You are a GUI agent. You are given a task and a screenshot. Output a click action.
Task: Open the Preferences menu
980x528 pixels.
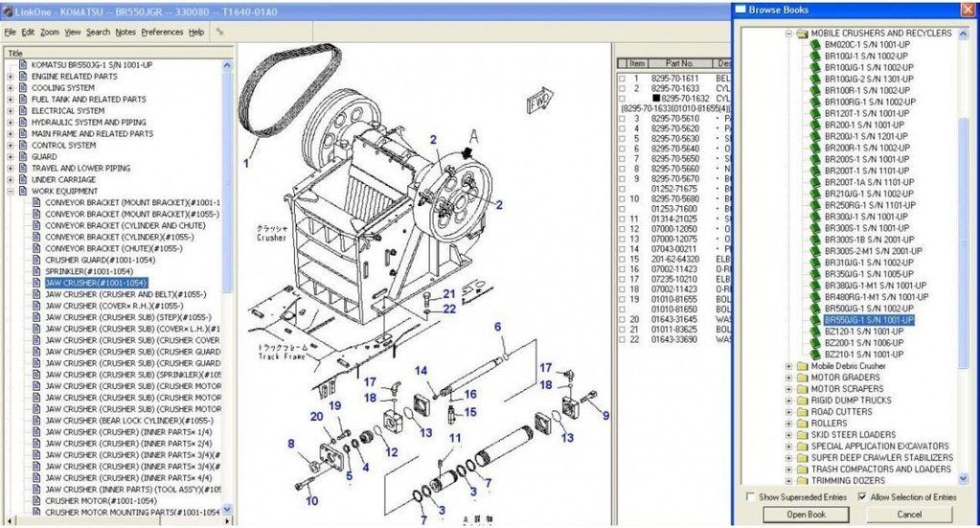(162, 32)
